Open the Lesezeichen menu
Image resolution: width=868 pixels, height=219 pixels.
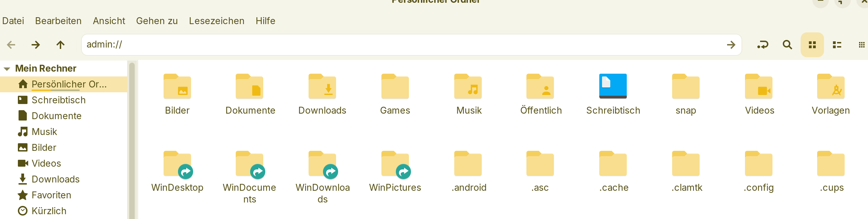[x=217, y=21]
